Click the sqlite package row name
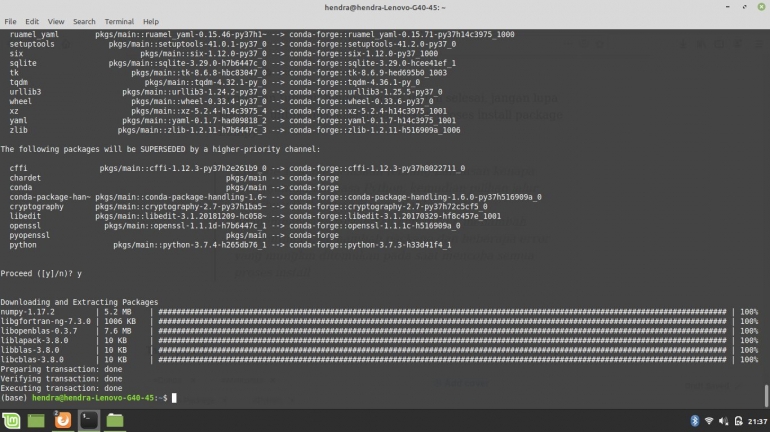This screenshot has width=770, height=432. pos(23,63)
